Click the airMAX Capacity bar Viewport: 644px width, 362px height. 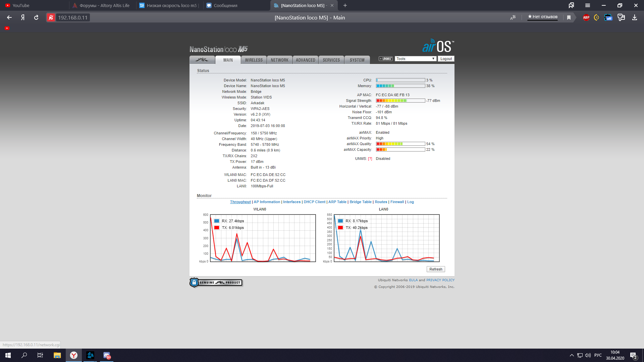(400, 150)
